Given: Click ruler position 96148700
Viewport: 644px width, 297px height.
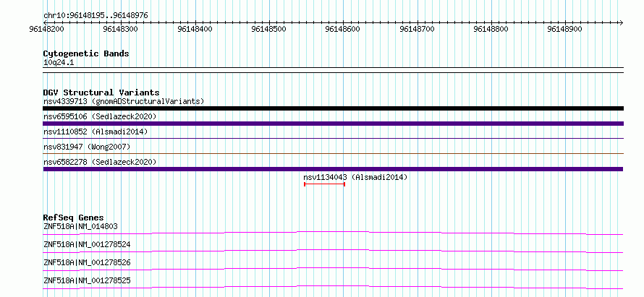Looking at the screenshot, I should [x=417, y=29].
